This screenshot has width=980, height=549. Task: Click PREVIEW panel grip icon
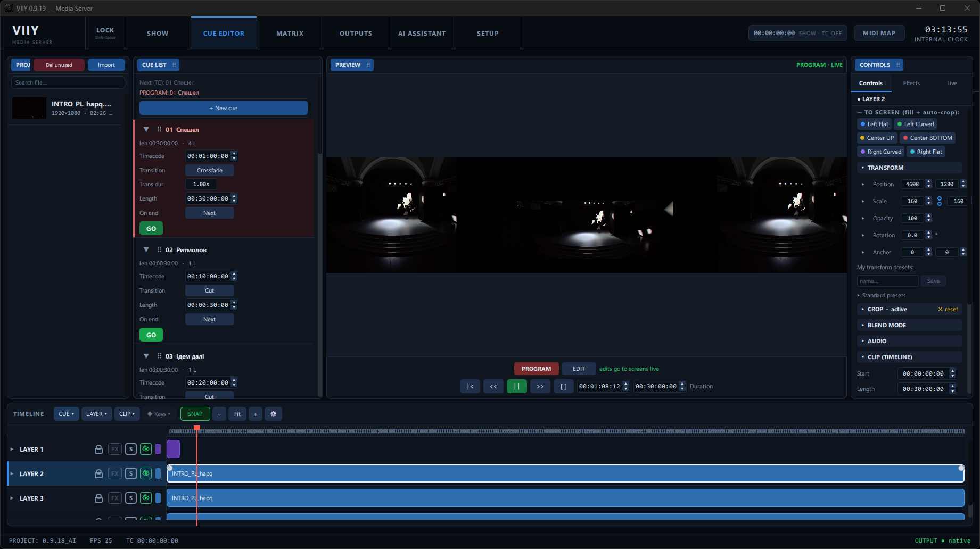tap(368, 65)
